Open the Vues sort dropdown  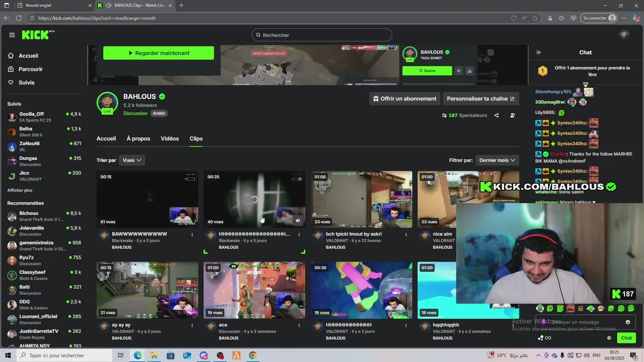pyautogui.click(x=132, y=160)
